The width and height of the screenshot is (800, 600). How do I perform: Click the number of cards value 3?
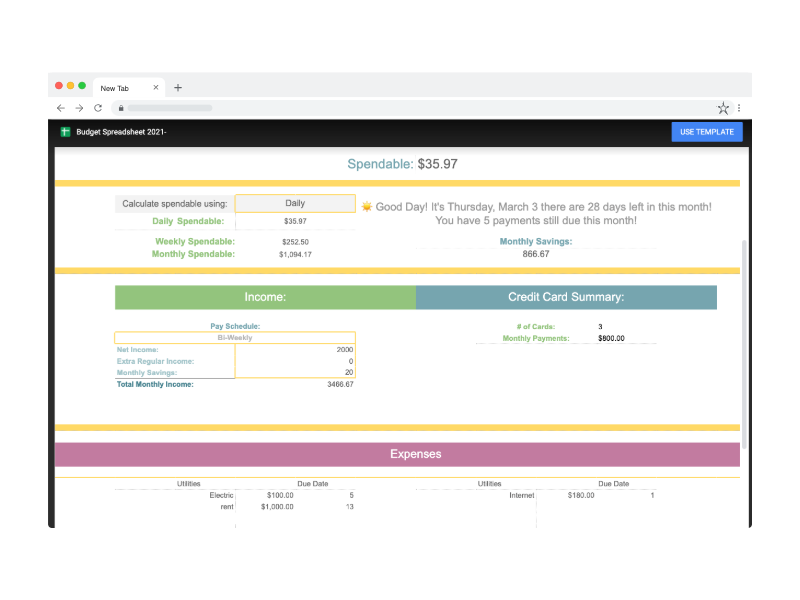coord(601,327)
